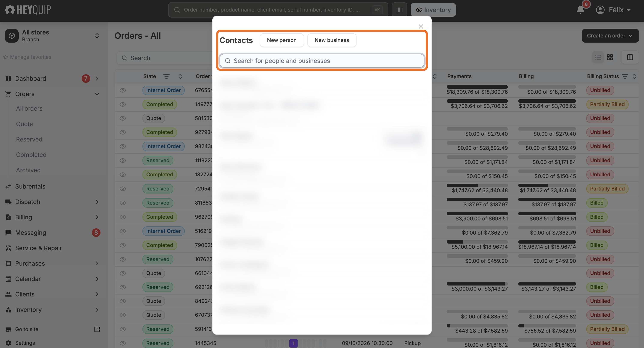Close the Contacts dialog
This screenshot has width=644, height=348.
pyautogui.click(x=421, y=27)
